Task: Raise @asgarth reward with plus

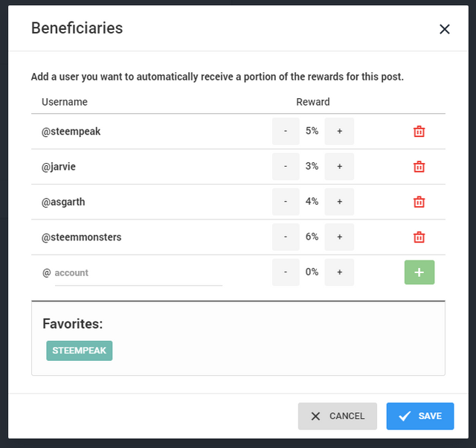Action: coord(339,202)
